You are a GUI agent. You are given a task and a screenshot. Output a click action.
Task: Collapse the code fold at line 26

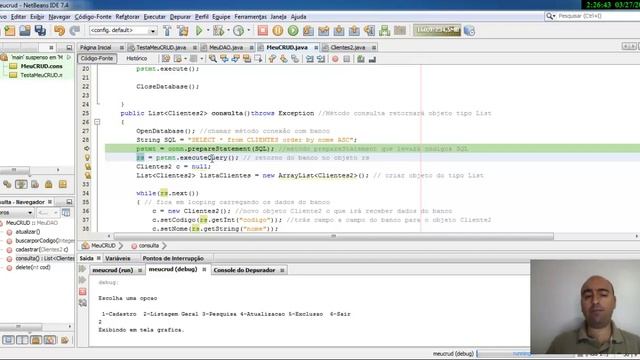pos(97,122)
